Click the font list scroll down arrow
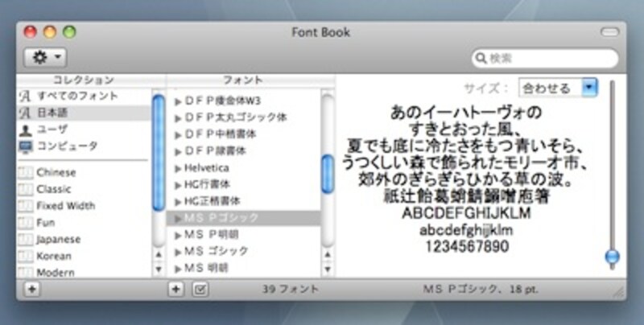The height and width of the screenshot is (325, 644). point(328,269)
